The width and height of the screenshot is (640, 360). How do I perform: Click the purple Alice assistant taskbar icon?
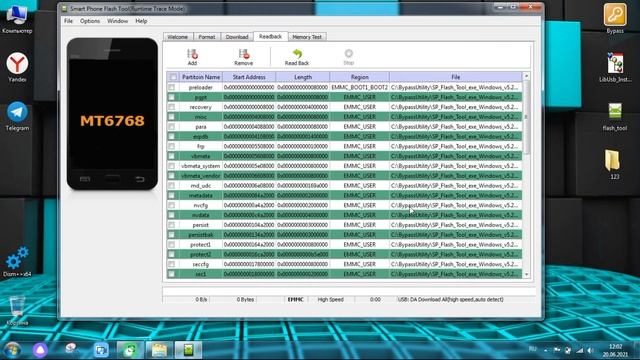[x=40, y=350]
